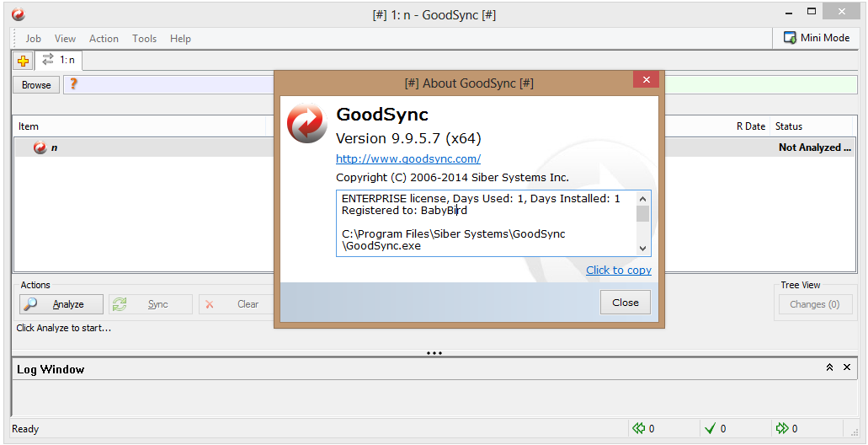Click the orange question mark folder icon
Screen dimensions: 868x445
[x=72, y=84]
